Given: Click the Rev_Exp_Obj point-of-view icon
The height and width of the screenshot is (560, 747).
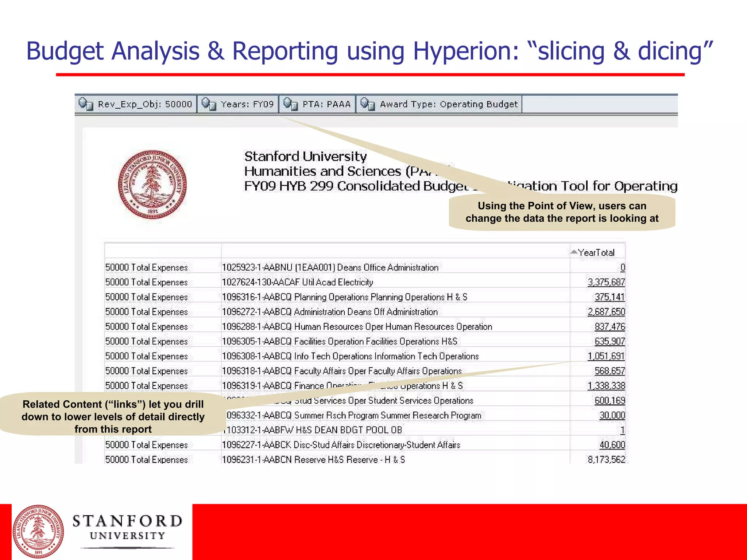Looking at the screenshot, I should [x=86, y=104].
